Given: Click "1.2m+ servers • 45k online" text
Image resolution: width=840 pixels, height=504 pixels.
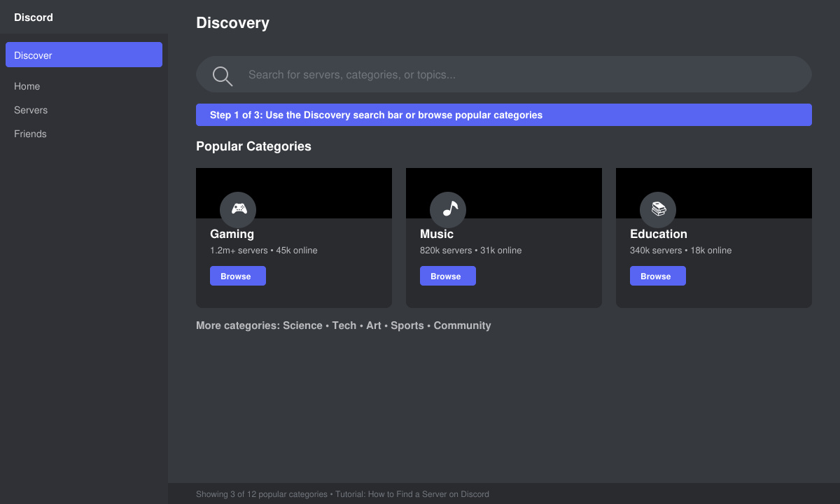Looking at the screenshot, I should pos(264,250).
